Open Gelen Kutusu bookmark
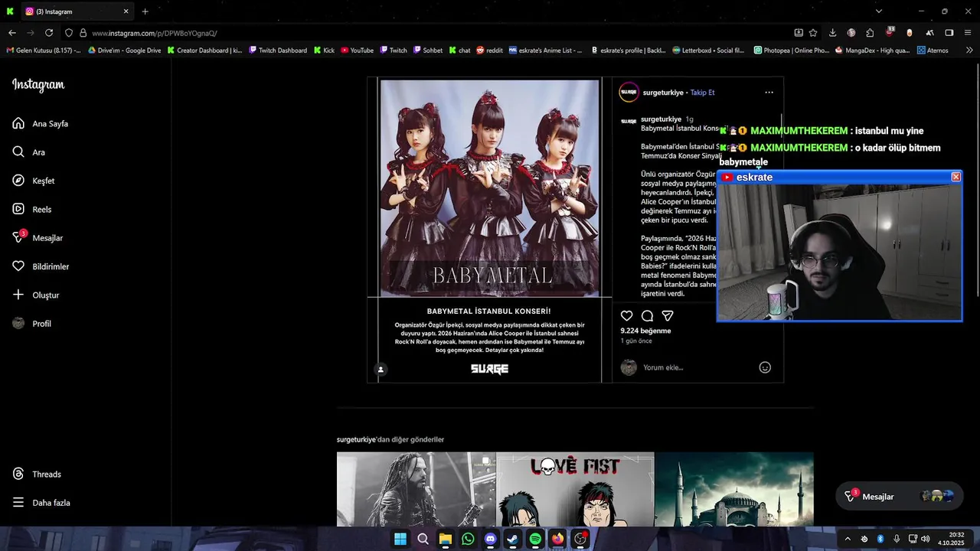980x551 pixels. click(44, 51)
